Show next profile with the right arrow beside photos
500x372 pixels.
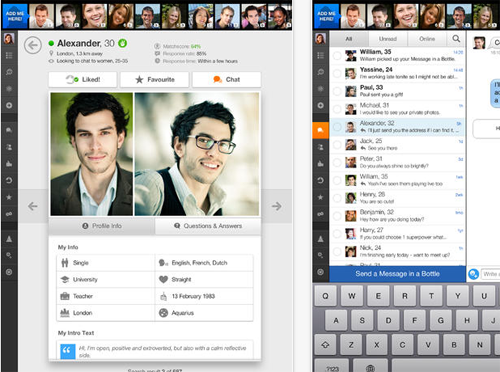click(x=277, y=206)
